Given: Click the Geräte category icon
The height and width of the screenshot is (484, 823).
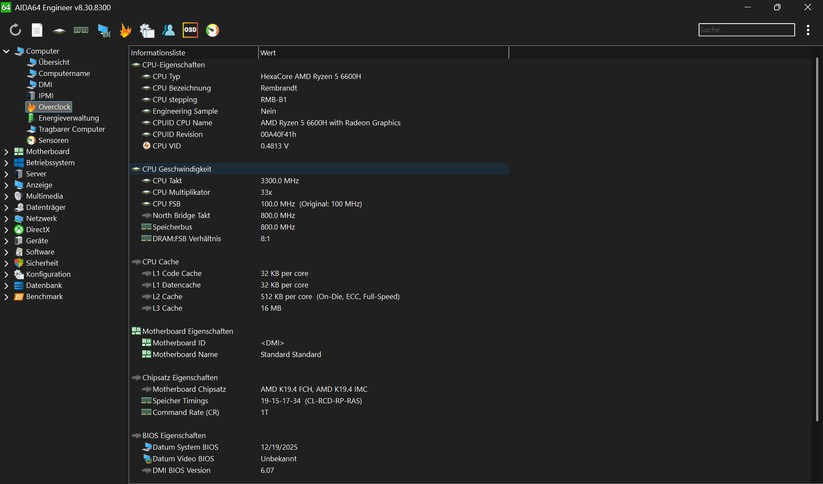Looking at the screenshot, I should 19,240.
